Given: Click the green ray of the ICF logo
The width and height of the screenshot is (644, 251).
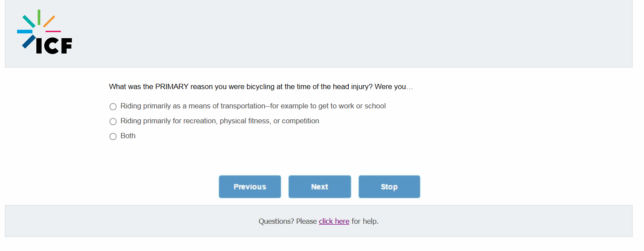Looking at the screenshot, I should 39,17.
